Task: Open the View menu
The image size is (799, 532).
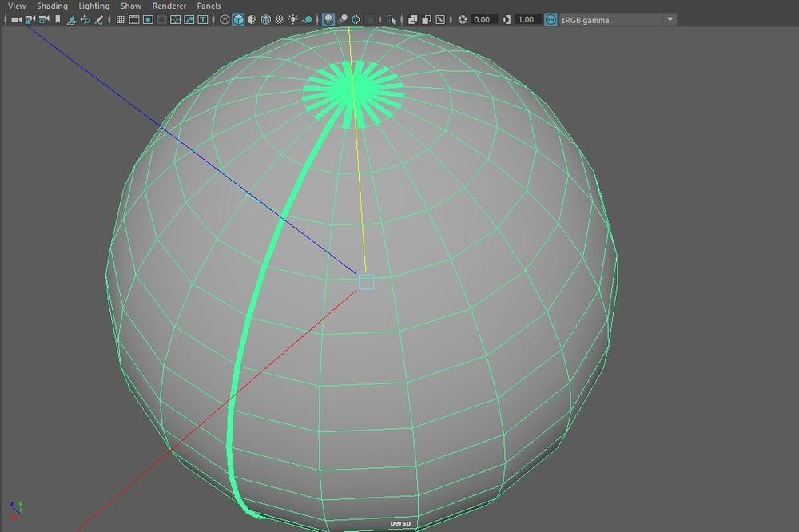Action: pos(17,6)
